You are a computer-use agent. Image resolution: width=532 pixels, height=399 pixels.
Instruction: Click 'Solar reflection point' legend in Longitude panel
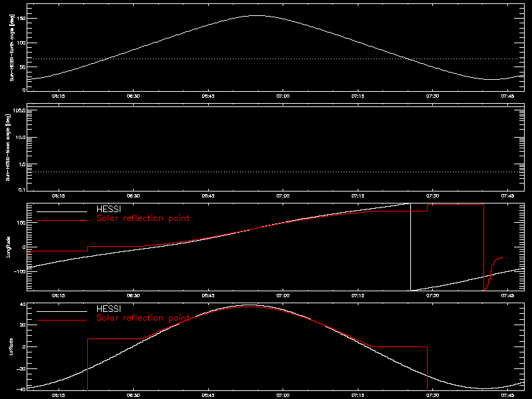tap(143, 218)
